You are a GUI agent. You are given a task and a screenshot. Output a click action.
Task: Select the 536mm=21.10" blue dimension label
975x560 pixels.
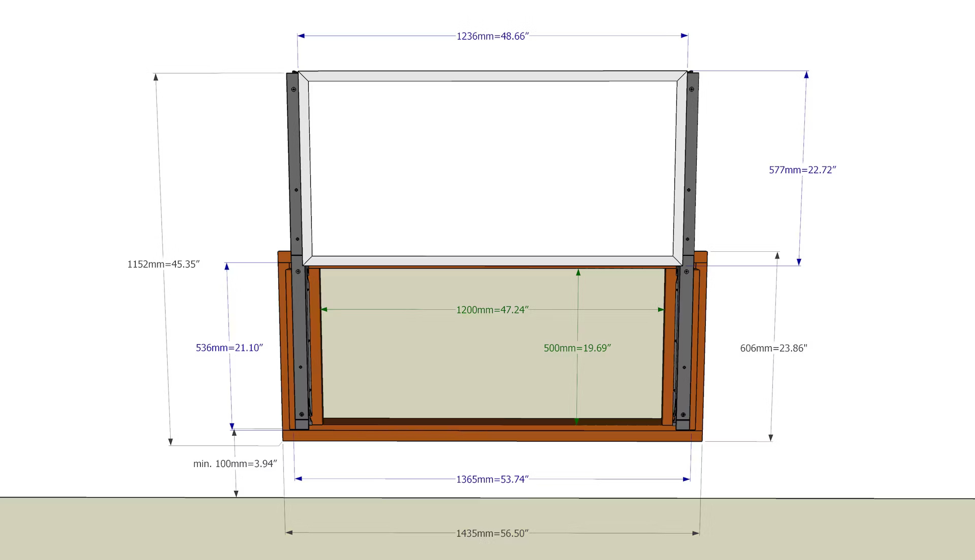click(x=229, y=348)
